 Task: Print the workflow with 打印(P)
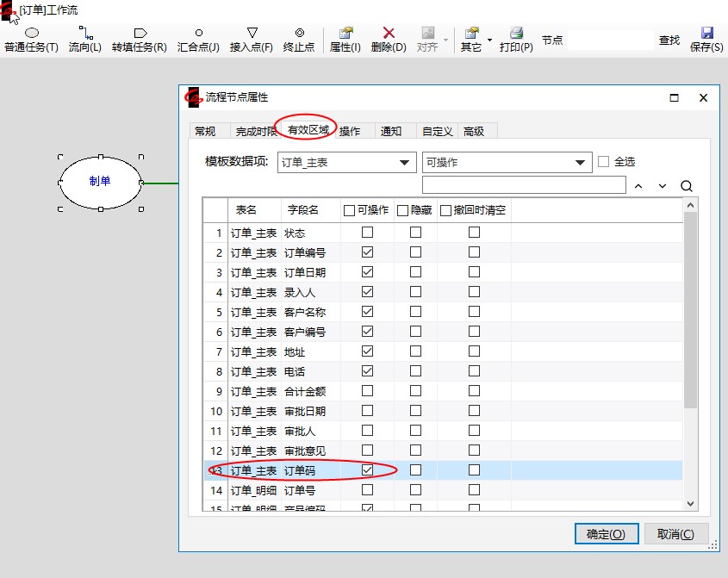point(516,40)
